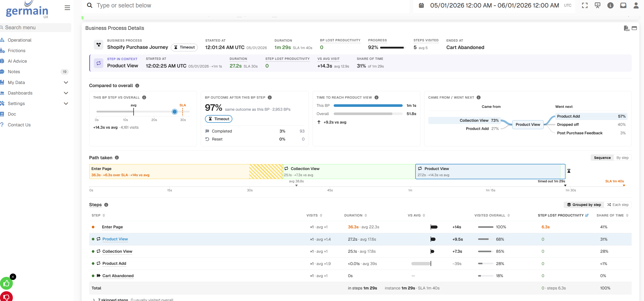Sort by Step Lost Productivity column
Viewport: 644px width, 301px height.
click(563, 215)
